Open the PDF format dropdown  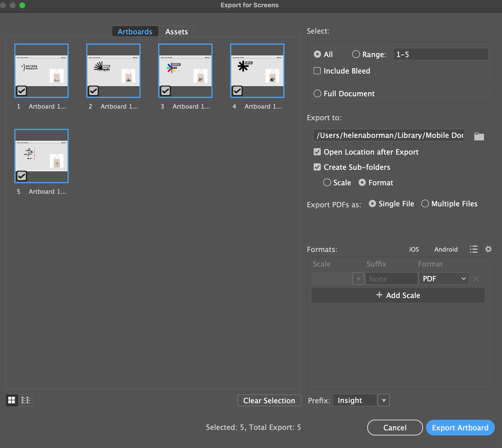pos(444,279)
